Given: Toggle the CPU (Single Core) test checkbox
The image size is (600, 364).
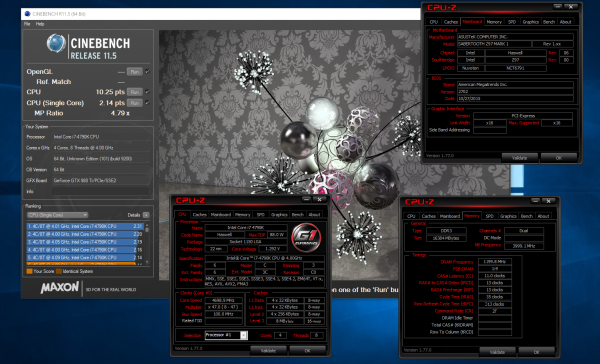Looking at the screenshot, I should [x=147, y=103].
